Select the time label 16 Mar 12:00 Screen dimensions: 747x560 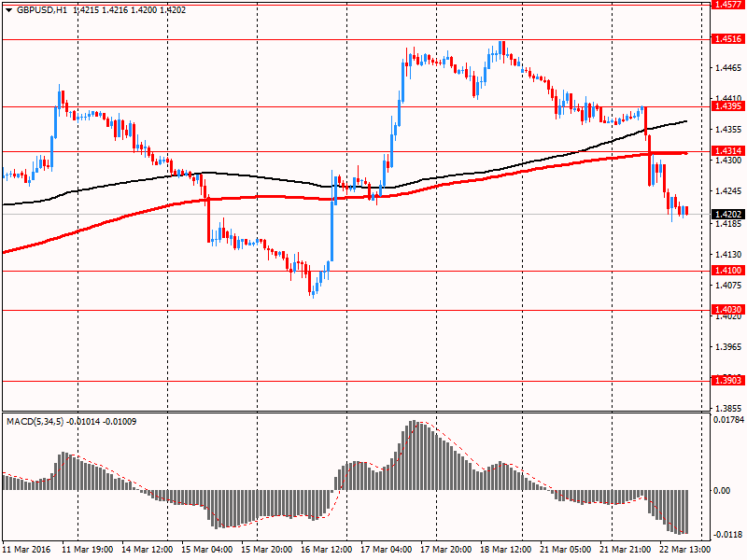coord(327,550)
